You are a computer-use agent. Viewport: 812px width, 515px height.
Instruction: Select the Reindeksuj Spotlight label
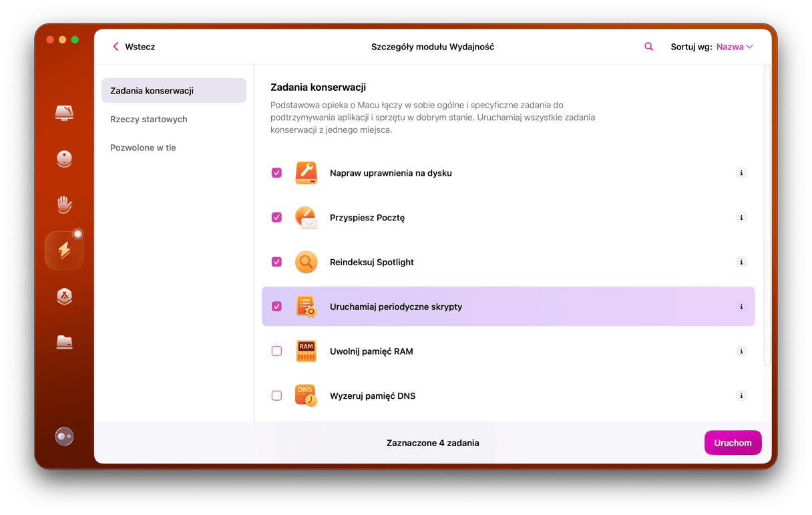point(372,263)
